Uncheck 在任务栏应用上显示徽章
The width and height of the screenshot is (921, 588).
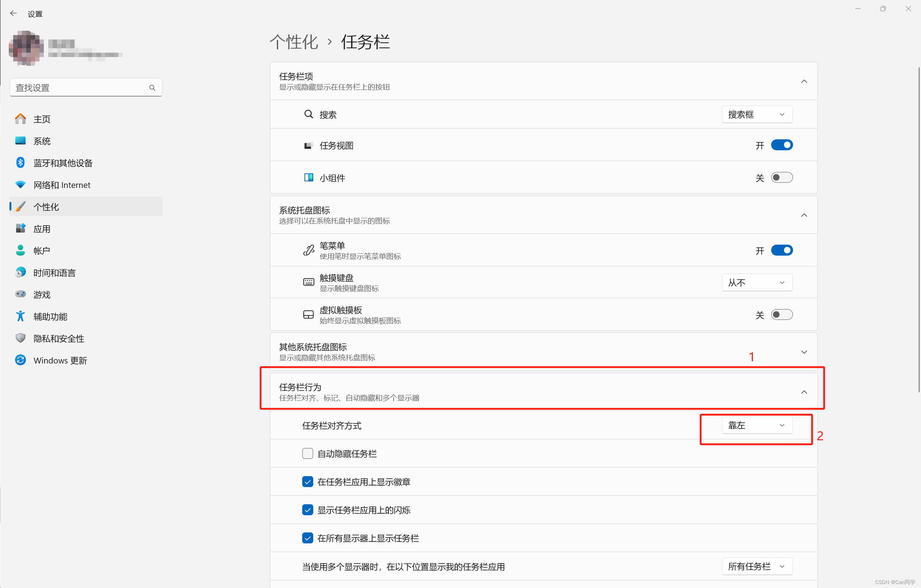[307, 482]
